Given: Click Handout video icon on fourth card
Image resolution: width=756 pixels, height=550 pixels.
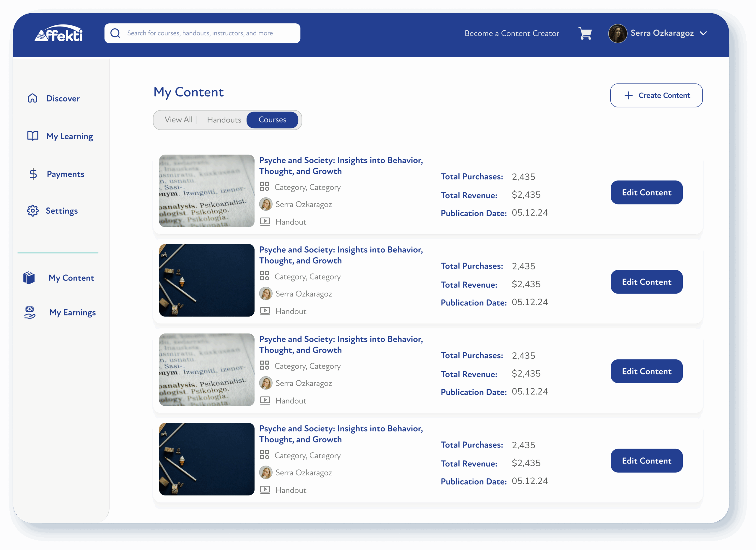Looking at the screenshot, I should point(265,490).
